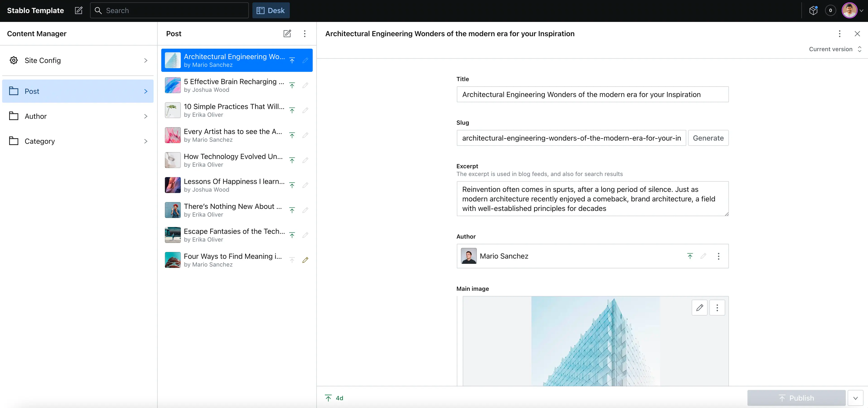This screenshot has height=408, width=868.
Task: Open the Author content type
Action: 78,116
